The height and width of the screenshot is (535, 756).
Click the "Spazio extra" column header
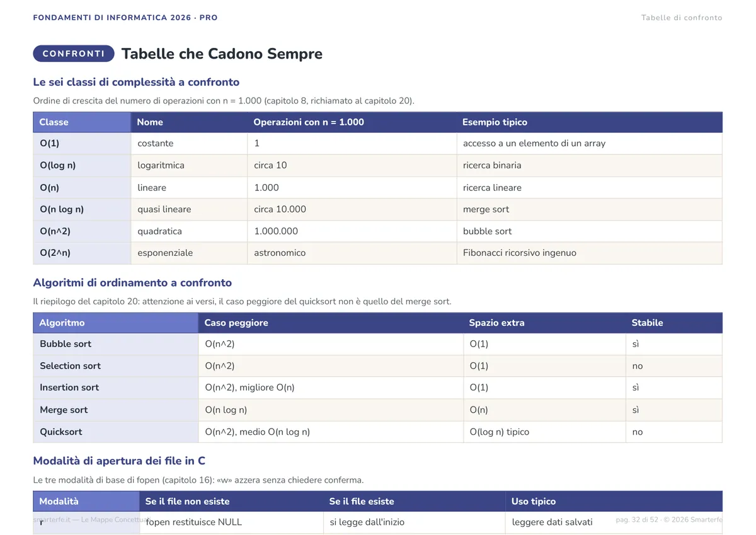[544, 323]
